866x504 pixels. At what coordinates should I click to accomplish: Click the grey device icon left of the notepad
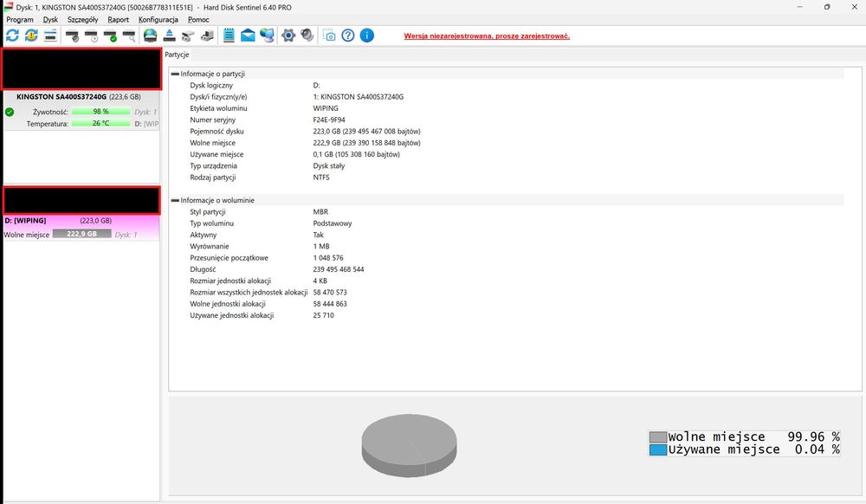(x=207, y=36)
